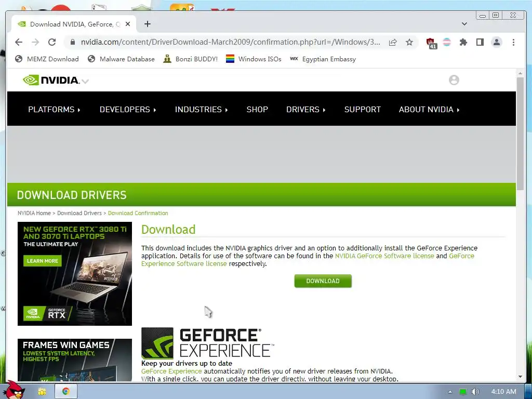Viewport: 532px width, 399px height.
Task: Expand the DEVELOPERS menu
Action: 128,110
